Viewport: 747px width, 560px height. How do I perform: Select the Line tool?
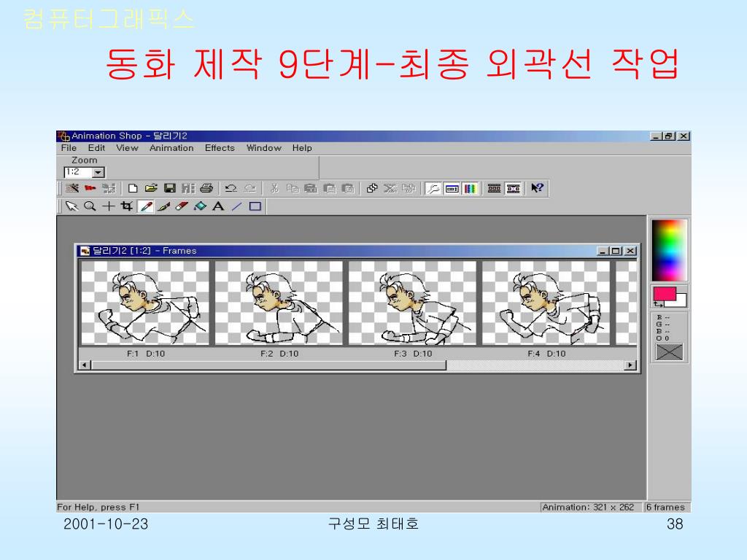pos(237,206)
